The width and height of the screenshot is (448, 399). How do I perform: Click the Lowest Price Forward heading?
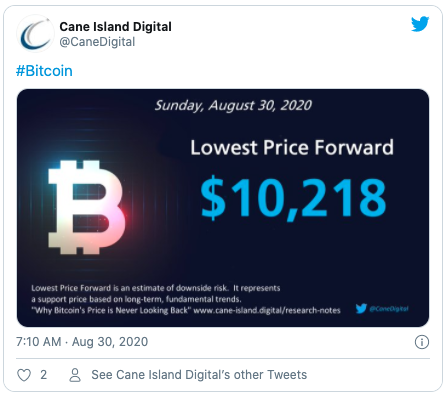click(x=292, y=147)
